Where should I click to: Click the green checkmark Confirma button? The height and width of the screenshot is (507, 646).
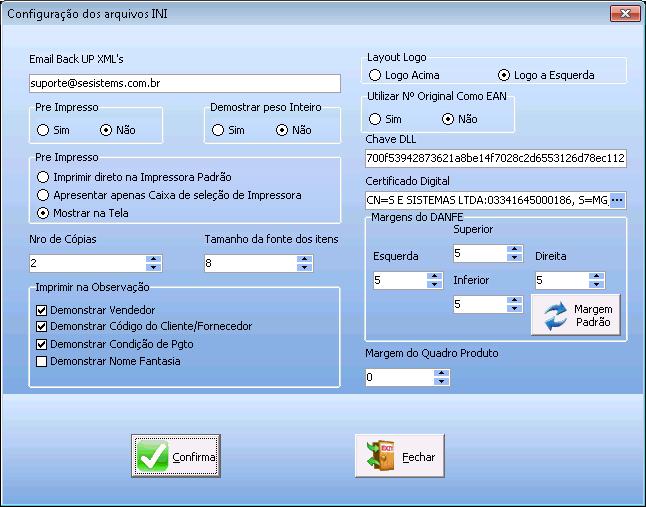[175, 457]
